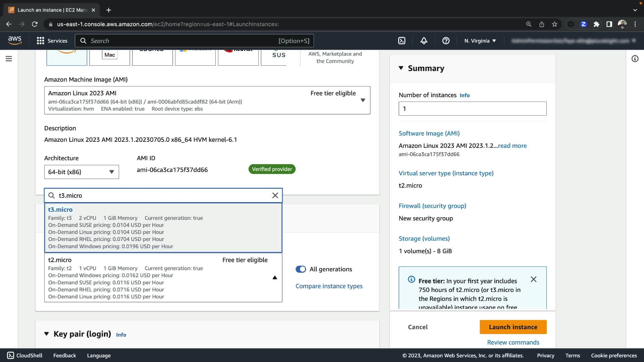Open the Compare instance types link
Image resolution: width=644 pixels, height=362 pixels.
(329, 286)
